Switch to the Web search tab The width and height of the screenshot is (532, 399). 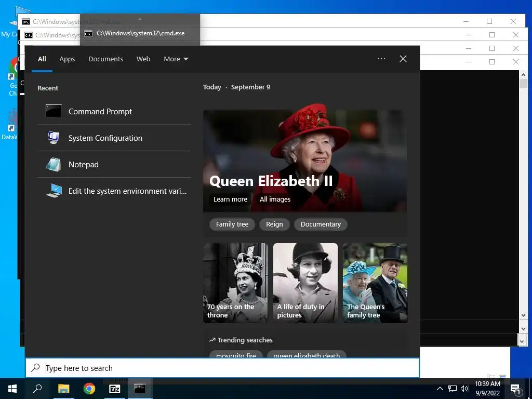click(x=143, y=59)
